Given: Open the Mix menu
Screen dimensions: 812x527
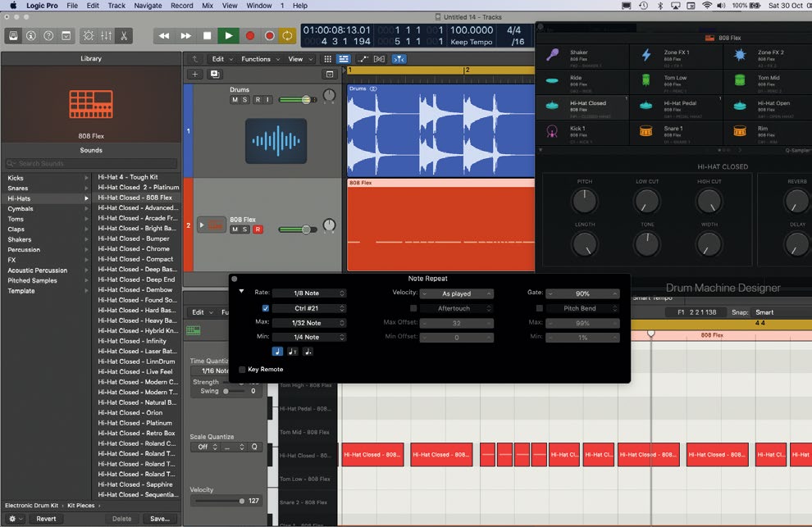Looking at the screenshot, I should coord(208,6).
